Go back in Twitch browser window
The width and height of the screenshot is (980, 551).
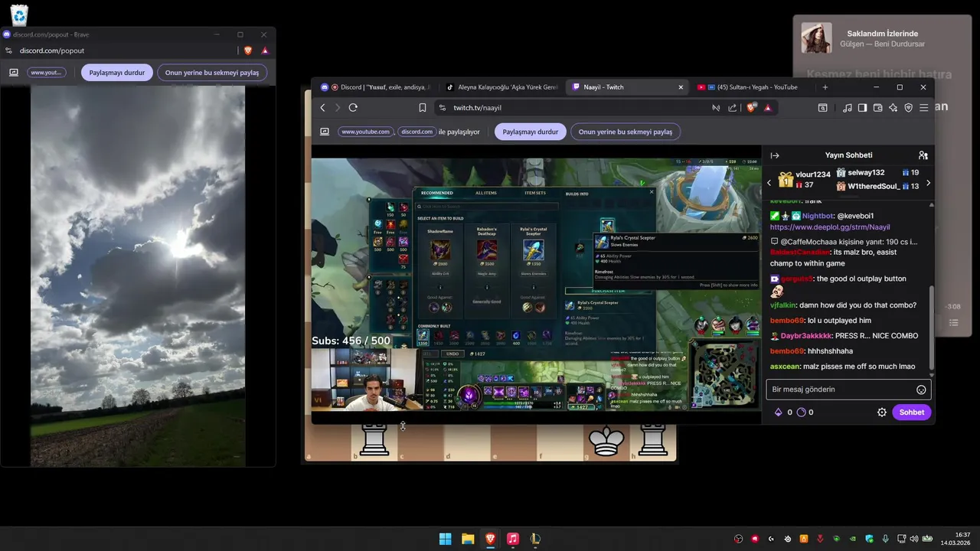322,108
